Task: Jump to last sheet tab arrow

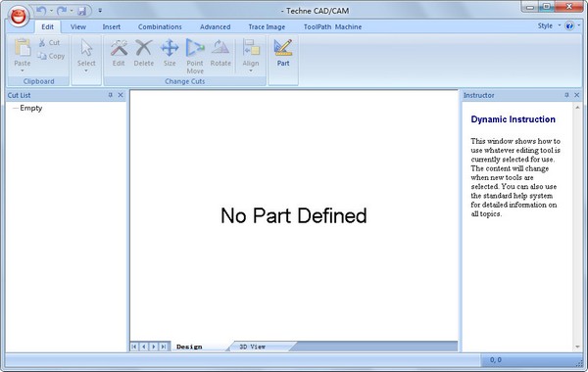Action: pyautogui.click(x=164, y=347)
